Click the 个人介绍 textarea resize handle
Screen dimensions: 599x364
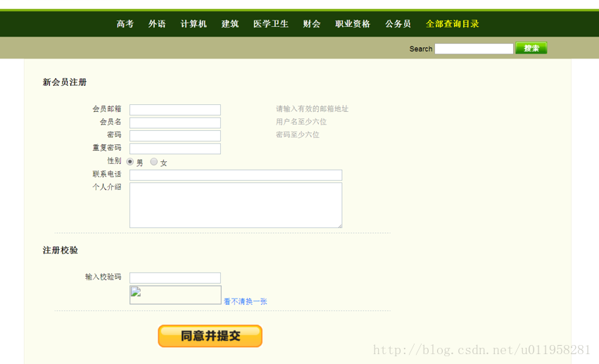pyautogui.click(x=340, y=226)
